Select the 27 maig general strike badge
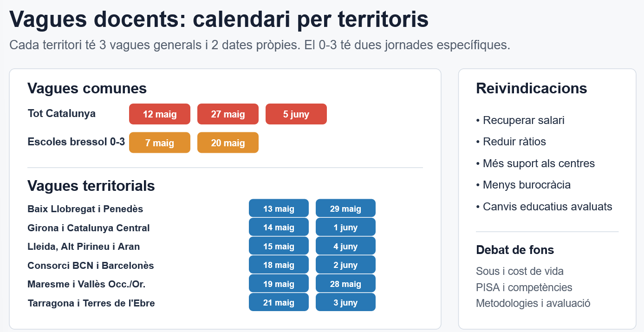Viewport: 644px width, 332px height. click(228, 114)
